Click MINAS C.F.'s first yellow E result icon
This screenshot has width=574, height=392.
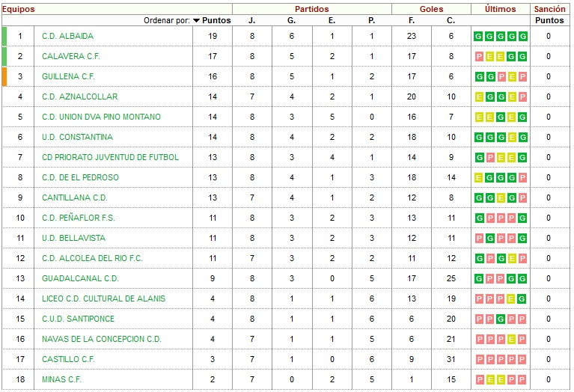(490, 379)
